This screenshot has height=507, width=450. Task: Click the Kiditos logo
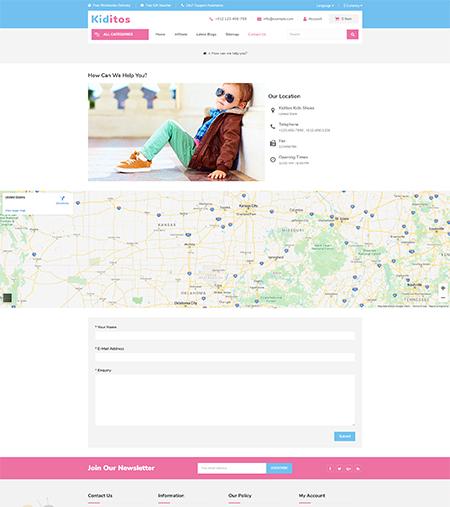click(x=111, y=19)
